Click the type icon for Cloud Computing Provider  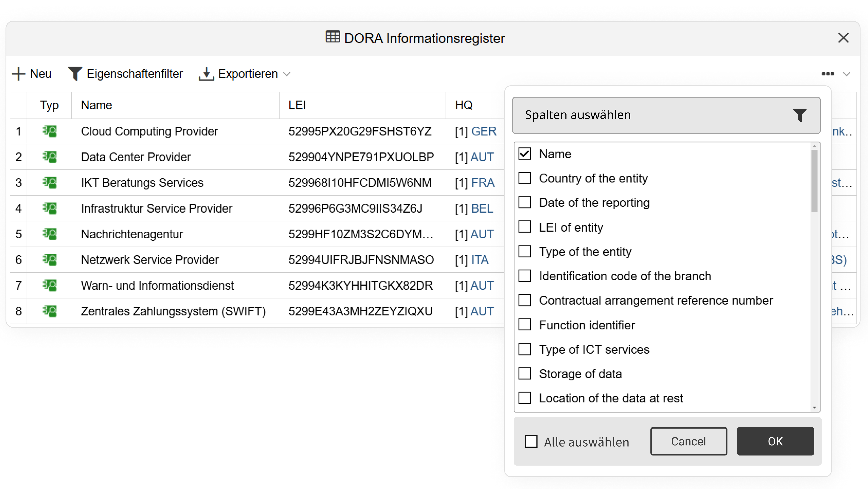coord(50,131)
